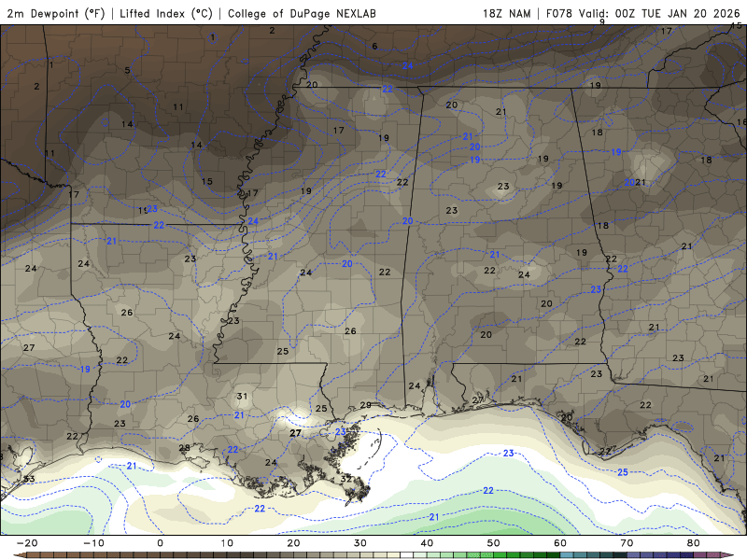Click the '-20' color scale label
This screenshot has width=747, height=560.
(27, 543)
